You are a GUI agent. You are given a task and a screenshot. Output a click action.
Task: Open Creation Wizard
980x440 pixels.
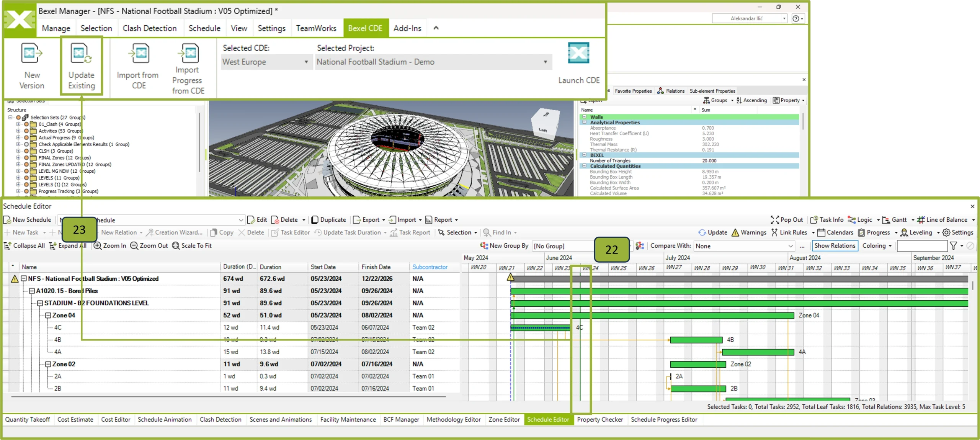tap(174, 232)
